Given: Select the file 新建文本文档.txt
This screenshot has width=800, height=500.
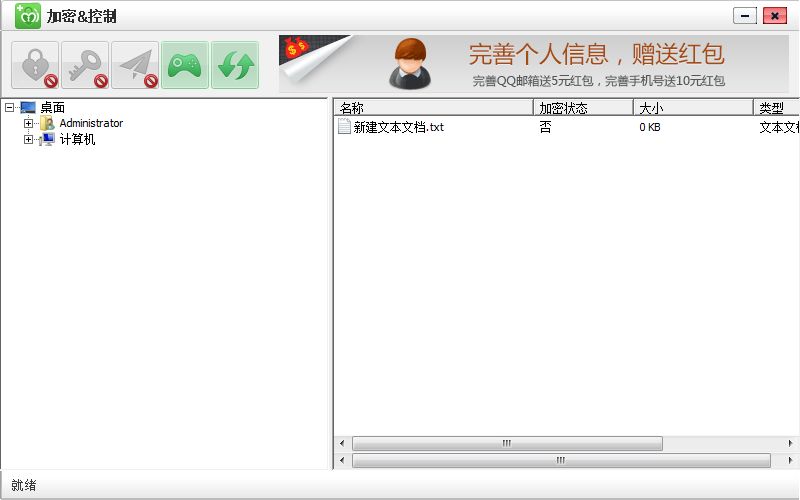Looking at the screenshot, I should (398, 127).
